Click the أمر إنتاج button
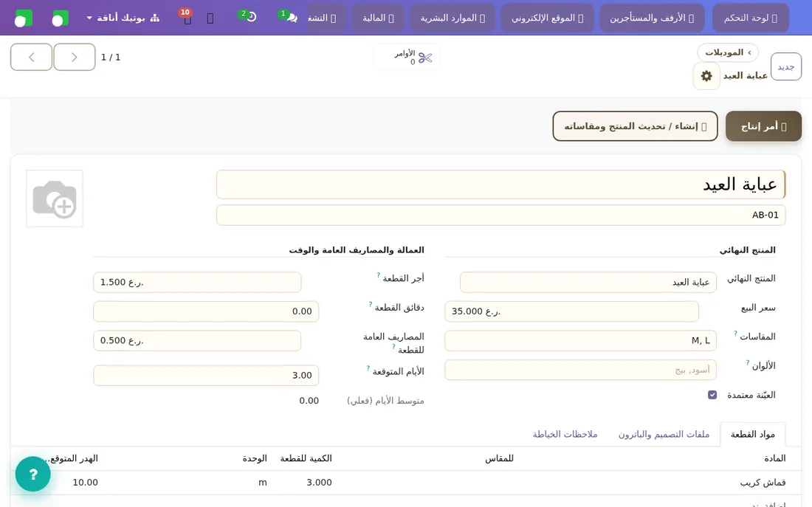Screen dimensions: 812x507 [x=763, y=126]
